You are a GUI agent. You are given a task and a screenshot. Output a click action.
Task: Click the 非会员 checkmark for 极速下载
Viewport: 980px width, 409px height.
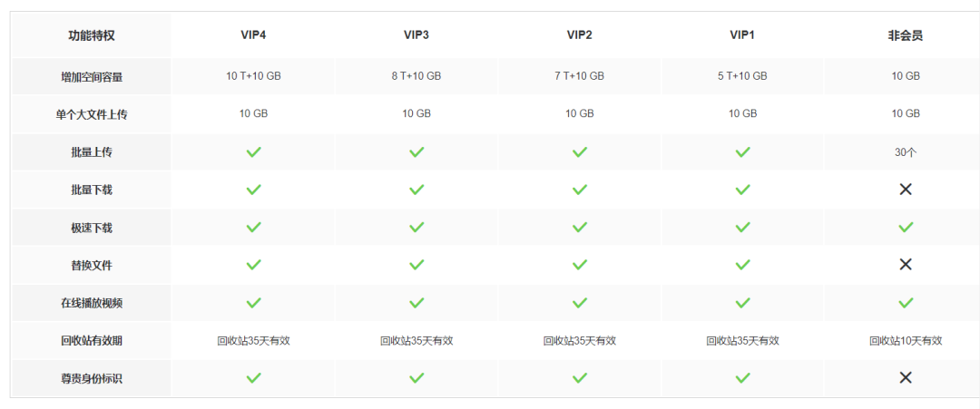tap(906, 228)
